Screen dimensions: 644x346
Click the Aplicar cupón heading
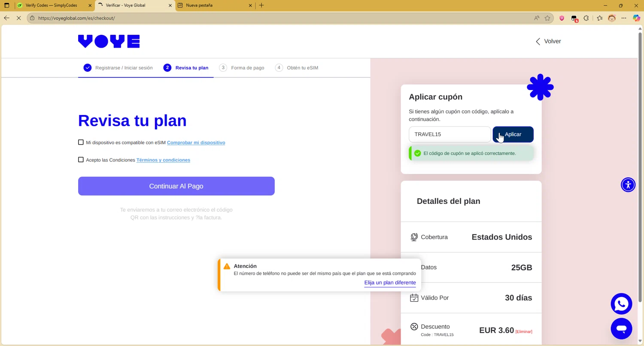435,97
